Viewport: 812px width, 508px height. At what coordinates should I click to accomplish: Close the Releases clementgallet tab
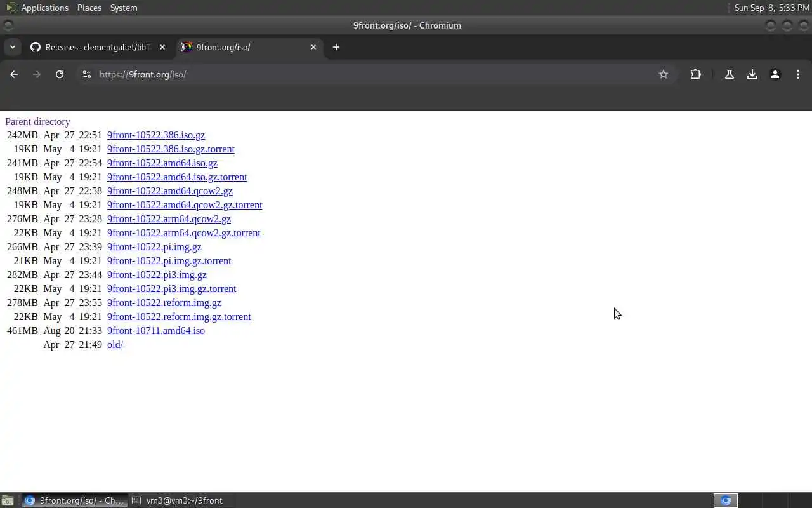(x=162, y=47)
